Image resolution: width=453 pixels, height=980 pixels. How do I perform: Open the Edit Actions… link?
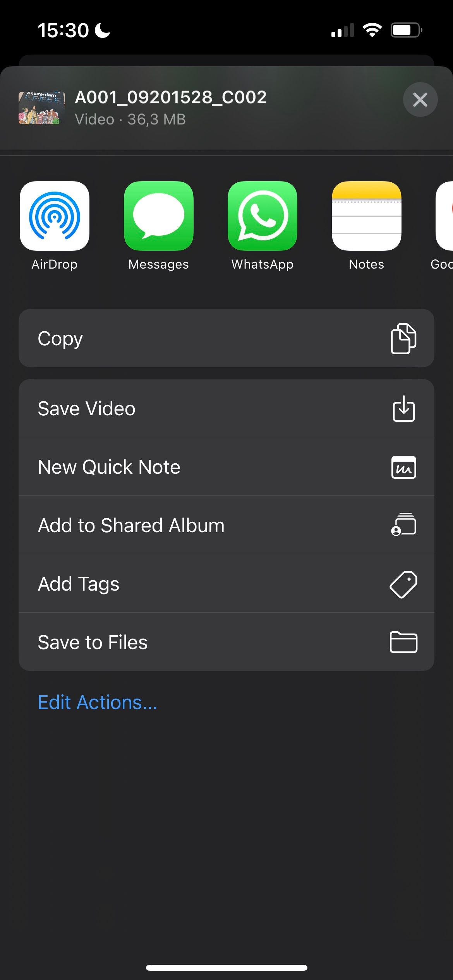pyautogui.click(x=98, y=702)
